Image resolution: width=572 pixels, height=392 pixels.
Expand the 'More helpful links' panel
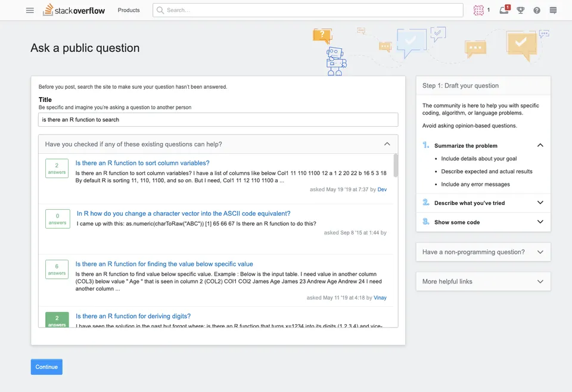[x=483, y=282]
